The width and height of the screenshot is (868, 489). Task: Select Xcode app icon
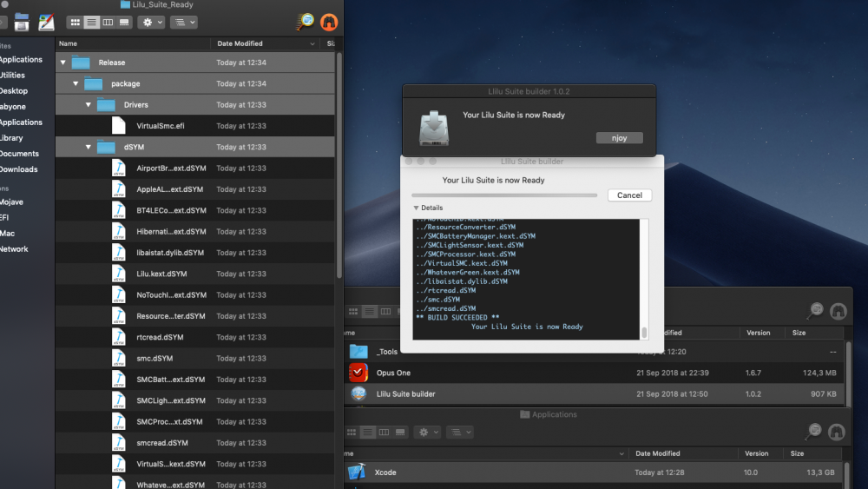[x=357, y=472]
